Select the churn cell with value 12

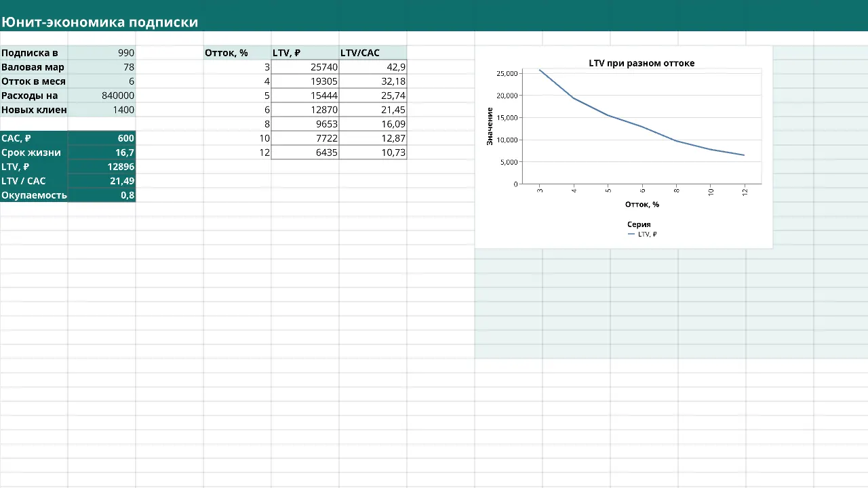click(237, 152)
